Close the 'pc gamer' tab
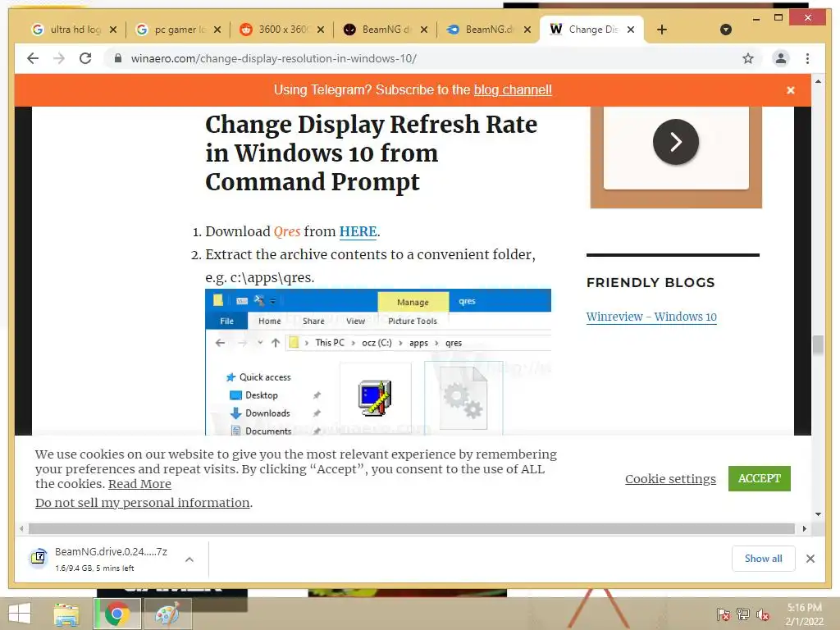 (217, 30)
